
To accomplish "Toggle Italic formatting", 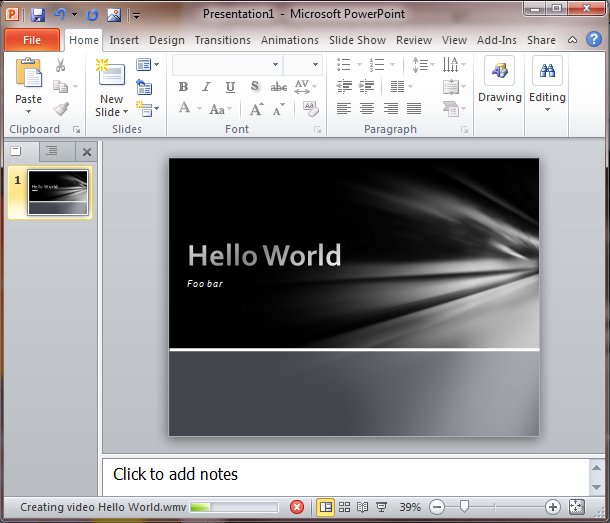I will pyautogui.click(x=206, y=87).
